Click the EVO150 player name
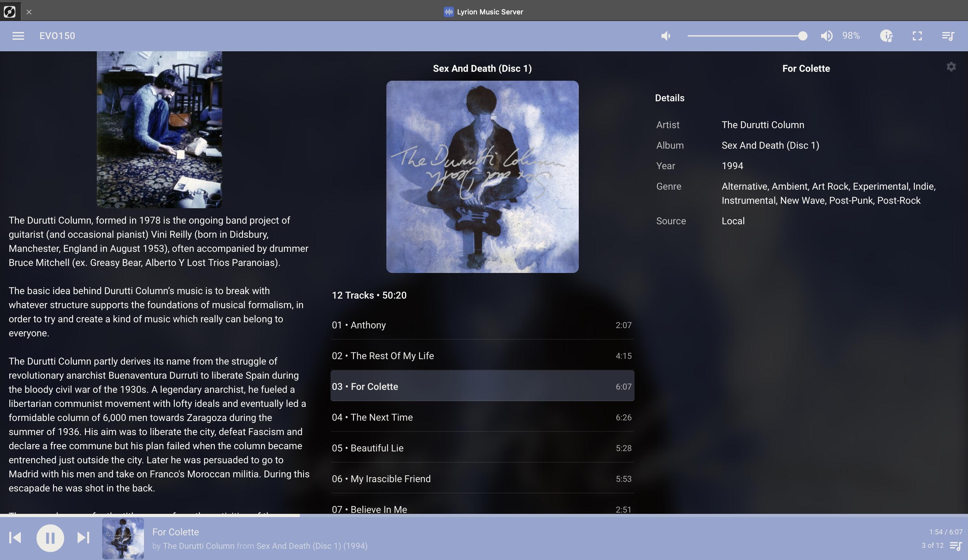This screenshot has height=560, width=968. pos(57,36)
